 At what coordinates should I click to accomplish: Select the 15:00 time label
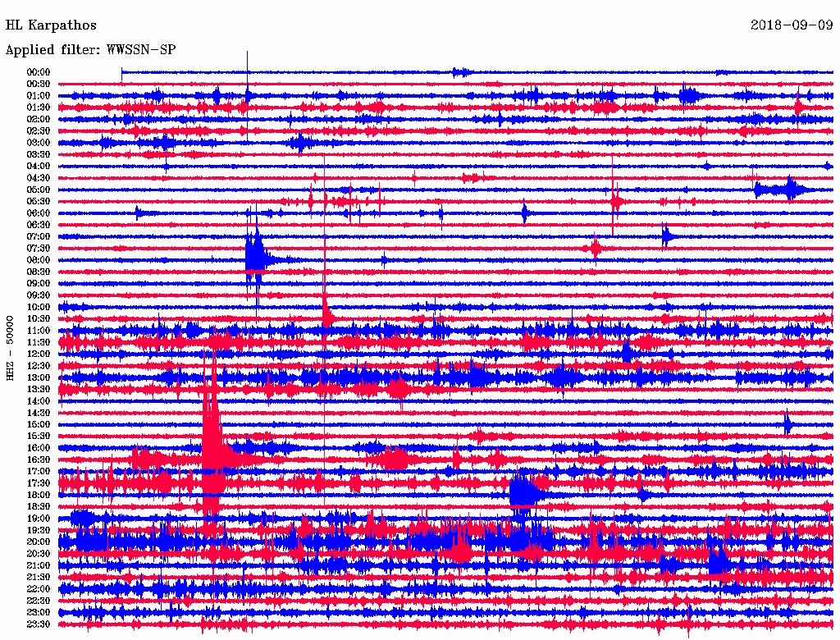(39, 424)
